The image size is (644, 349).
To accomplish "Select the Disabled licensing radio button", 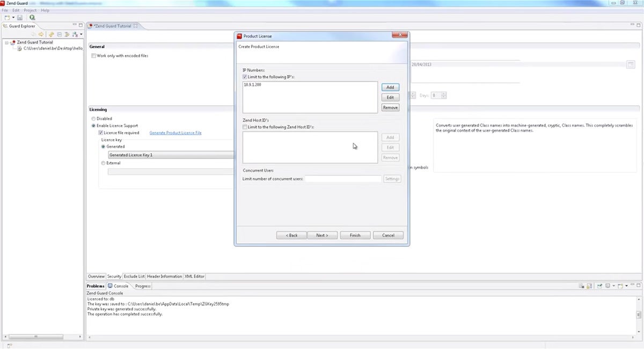I will 94,119.
